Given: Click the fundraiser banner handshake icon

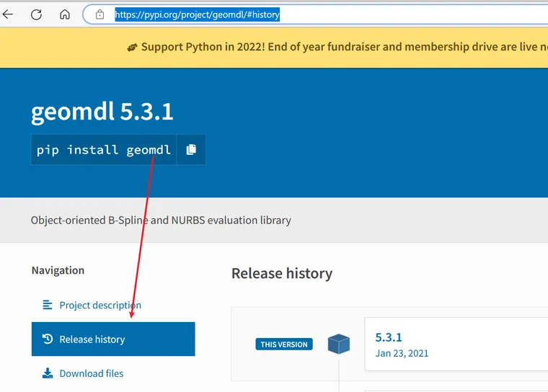Looking at the screenshot, I should pos(132,47).
